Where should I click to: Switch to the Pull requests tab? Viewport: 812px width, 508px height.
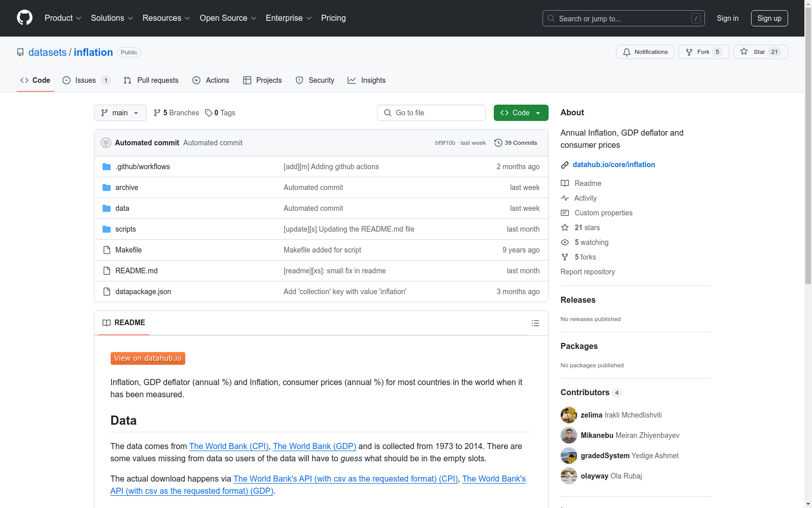[x=151, y=80]
